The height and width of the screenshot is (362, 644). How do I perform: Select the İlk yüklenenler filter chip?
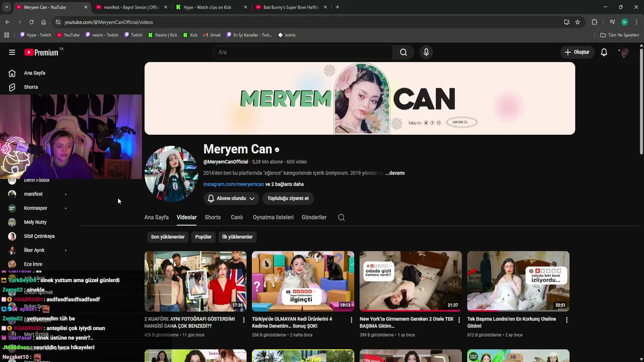point(237,237)
